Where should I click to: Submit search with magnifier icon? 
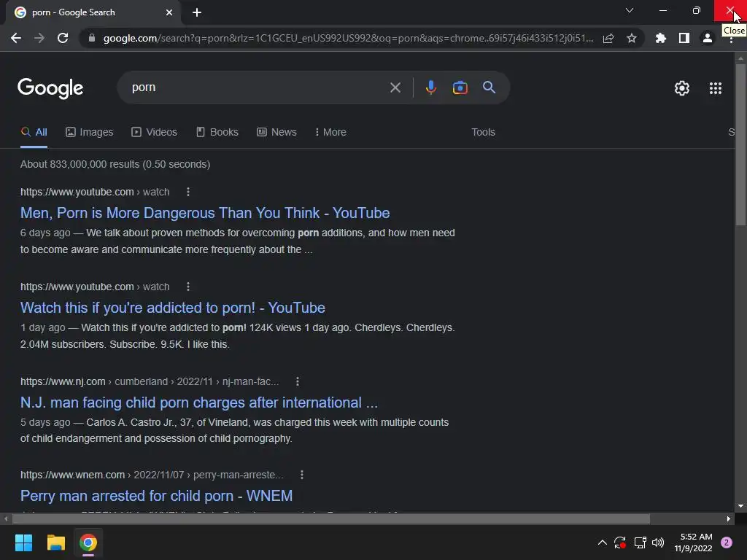489,87
